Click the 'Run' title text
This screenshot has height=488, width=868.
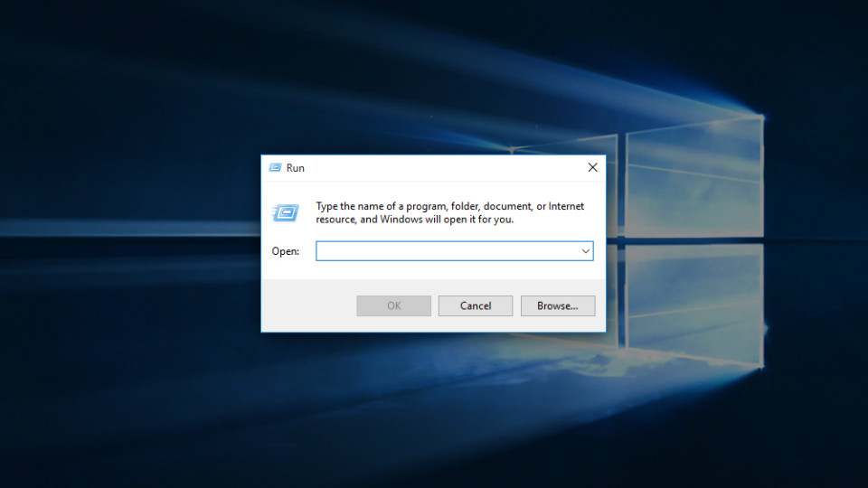(295, 168)
